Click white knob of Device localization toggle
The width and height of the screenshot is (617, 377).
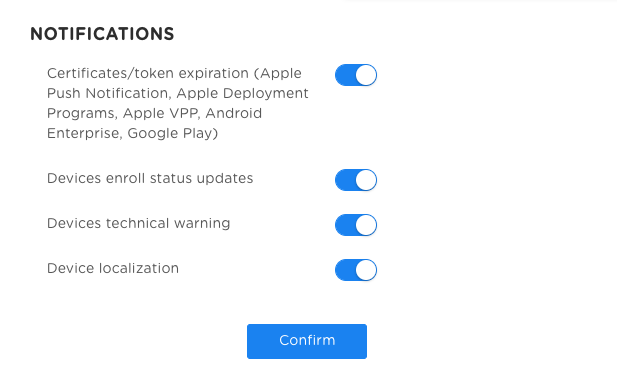366,270
